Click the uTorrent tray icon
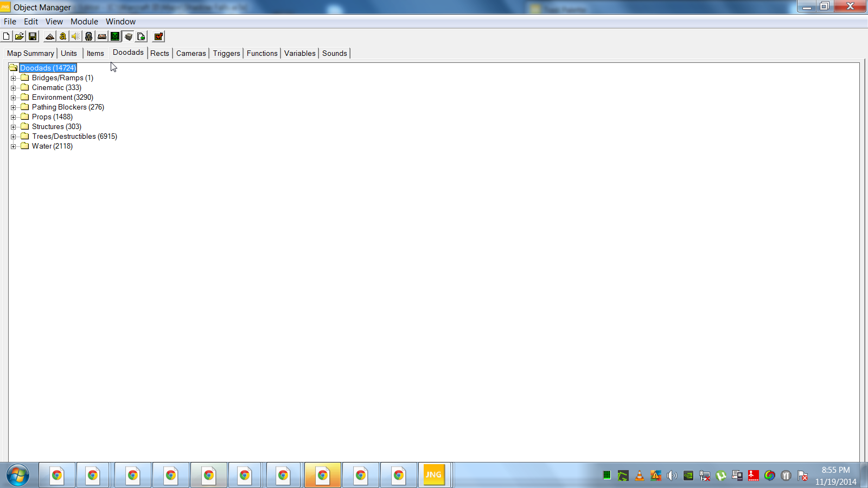 (721, 476)
